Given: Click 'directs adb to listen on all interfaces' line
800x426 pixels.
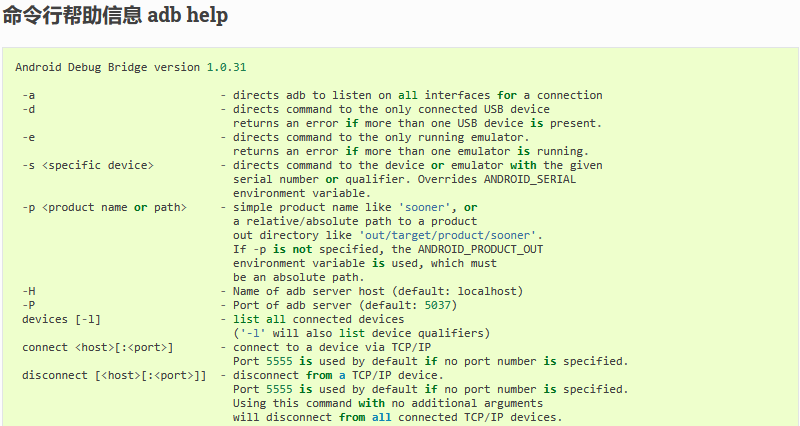Looking at the screenshot, I should 418,95.
